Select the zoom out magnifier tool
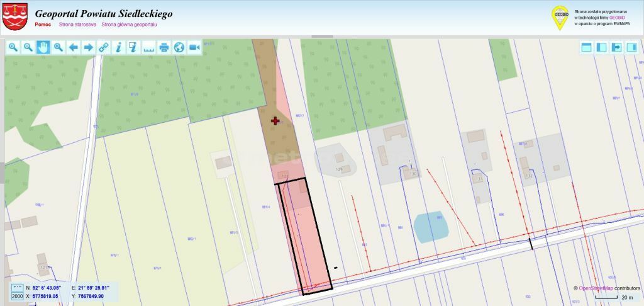The height and width of the screenshot is (306, 644). point(28,47)
